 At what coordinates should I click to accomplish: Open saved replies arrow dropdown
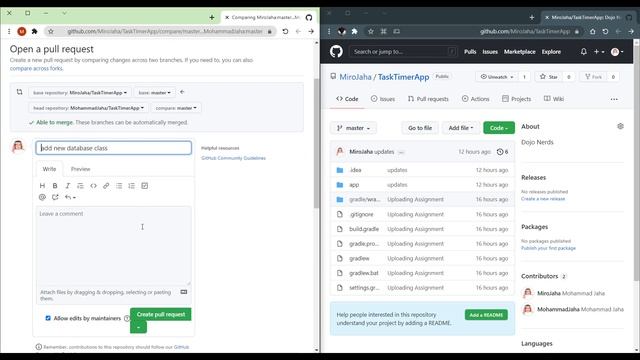click(x=70, y=197)
